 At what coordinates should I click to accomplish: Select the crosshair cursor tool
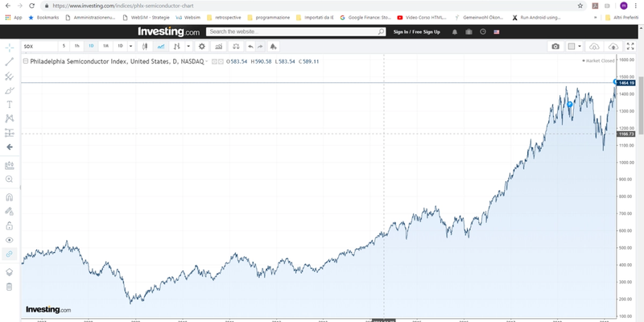10,47
